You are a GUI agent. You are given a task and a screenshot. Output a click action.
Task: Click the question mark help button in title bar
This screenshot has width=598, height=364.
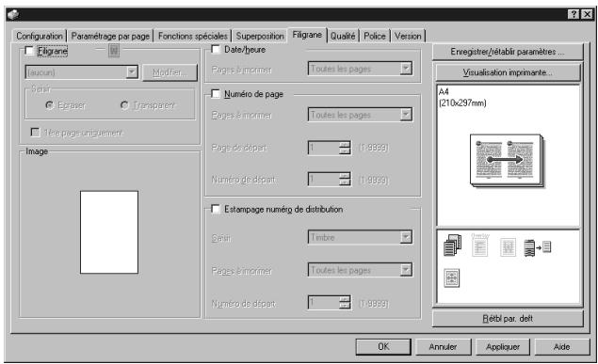(x=574, y=14)
